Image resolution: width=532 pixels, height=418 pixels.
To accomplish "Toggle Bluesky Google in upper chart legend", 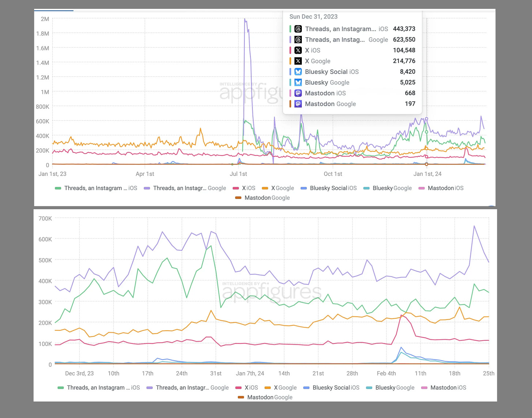I will (x=388, y=188).
